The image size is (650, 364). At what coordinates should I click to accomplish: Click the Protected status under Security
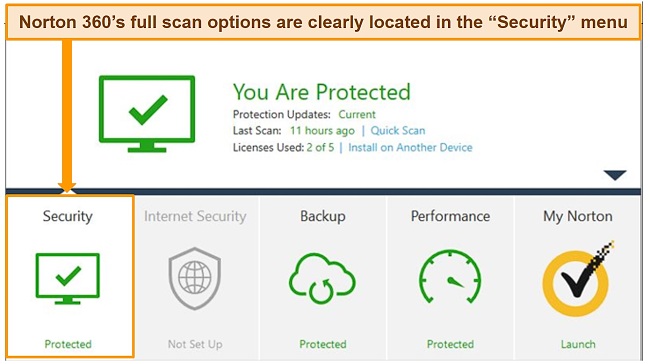click(68, 344)
